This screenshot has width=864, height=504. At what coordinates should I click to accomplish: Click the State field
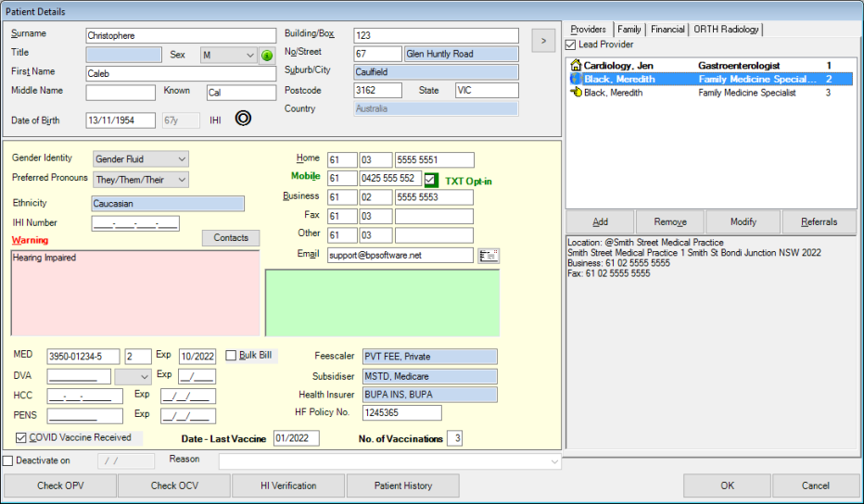pyautogui.click(x=487, y=91)
